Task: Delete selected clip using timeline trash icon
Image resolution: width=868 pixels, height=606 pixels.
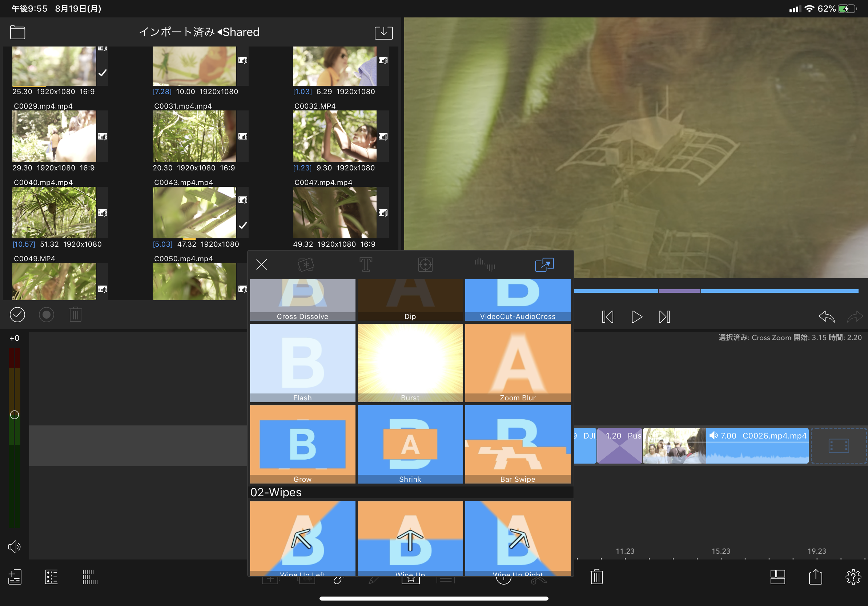Action: pos(596,577)
